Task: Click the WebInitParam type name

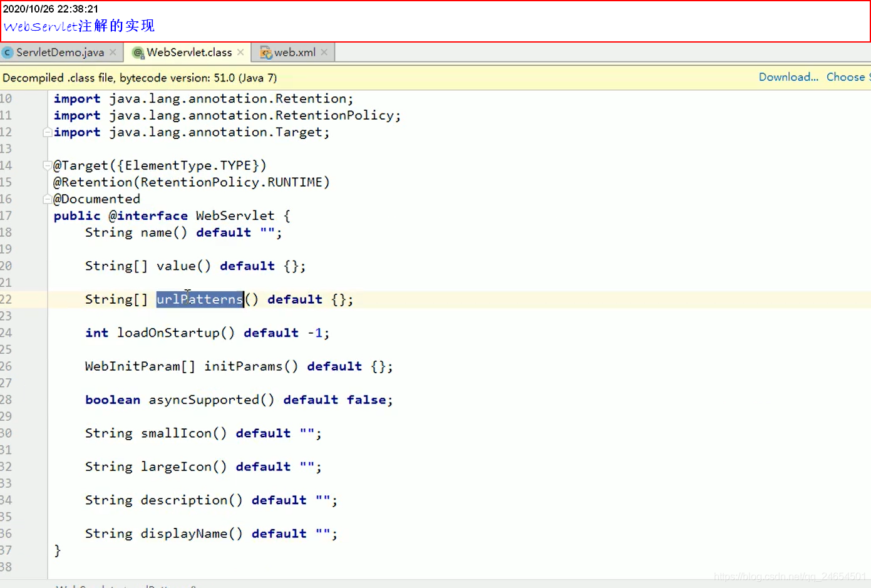Action: [x=133, y=366]
